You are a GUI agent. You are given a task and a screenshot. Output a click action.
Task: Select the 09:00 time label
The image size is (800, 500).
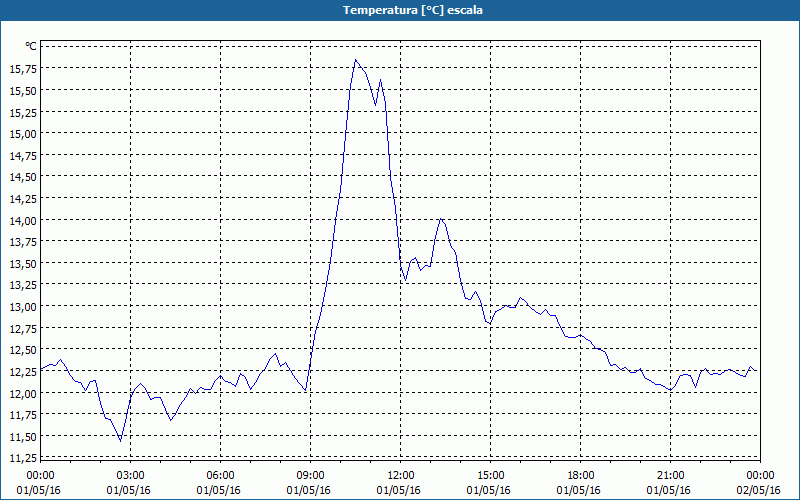pyautogui.click(x=310, y=476)
